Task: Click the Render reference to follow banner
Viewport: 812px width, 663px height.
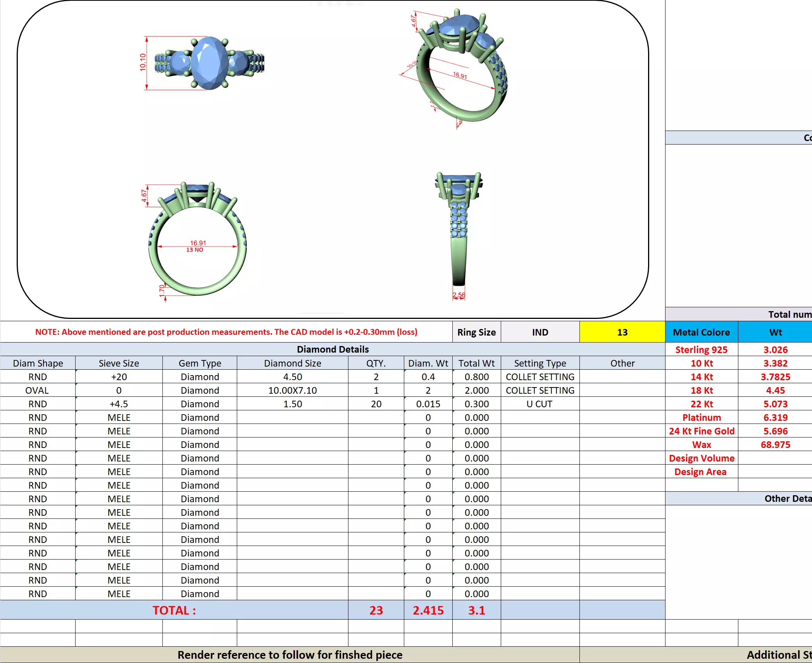Action: click(290, 655)
